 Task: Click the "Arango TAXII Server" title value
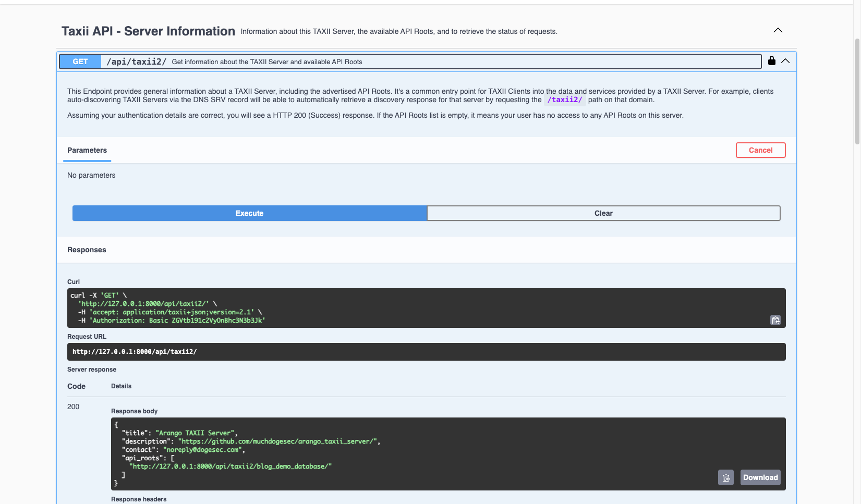(x=196, y=433)
